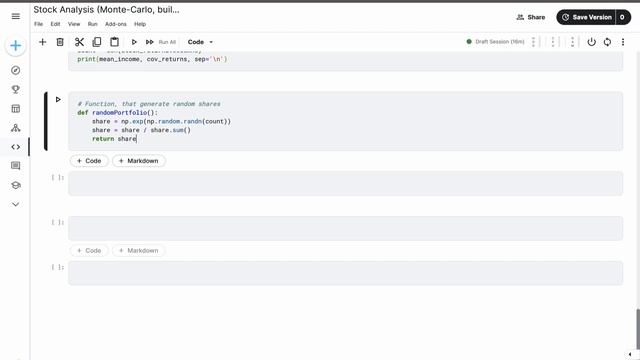This screenshot has height=360, width=640.
Task: Open Models icon in sidebar
Action: tap(16, 128)
